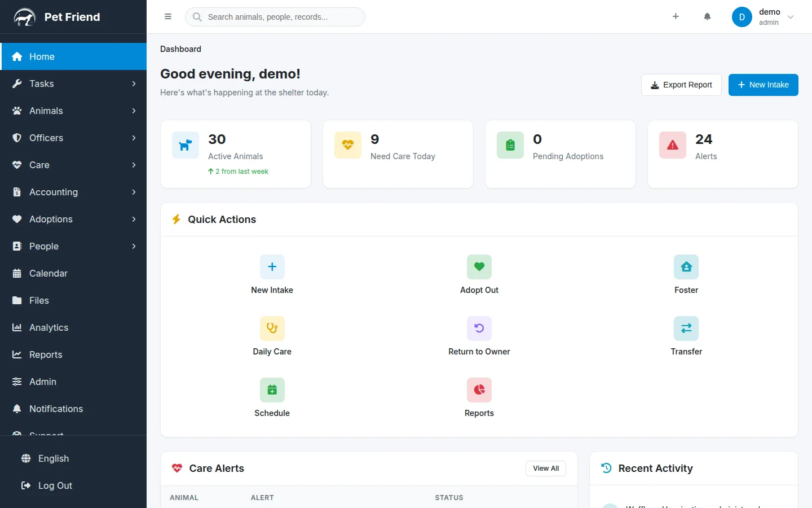
Task: Expand the Animals sidebar section
Action: point(74,111)
